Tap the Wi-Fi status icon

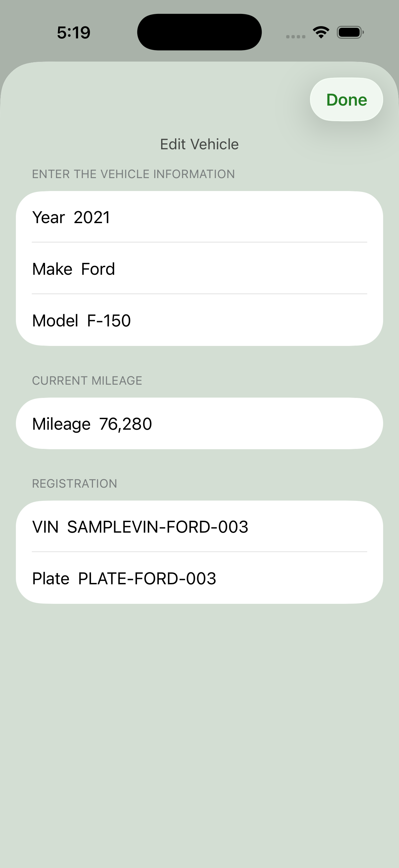[x=321, y=32]
